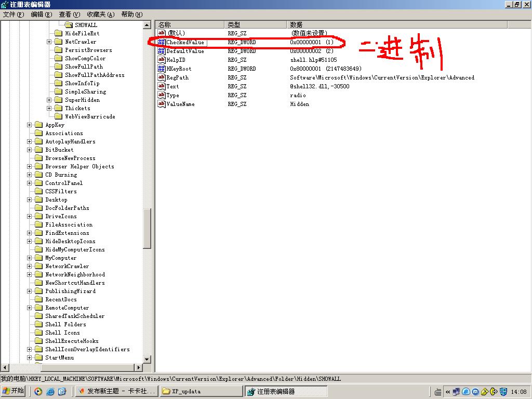Sort by 类型 column header

256,24
